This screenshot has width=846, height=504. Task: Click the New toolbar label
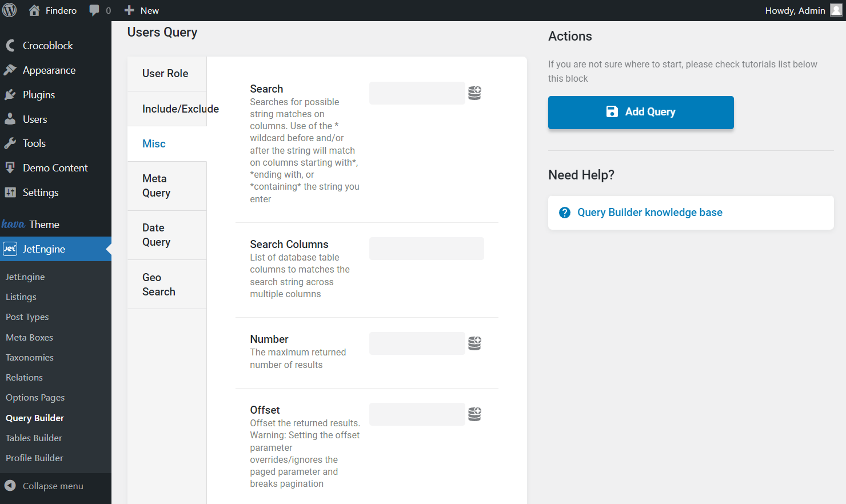pos(150,10)
